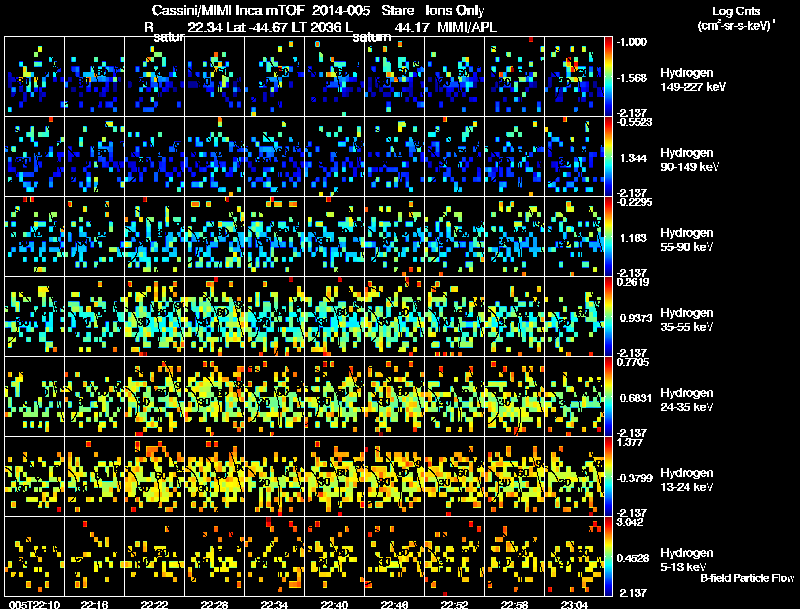The height and width of the screenshot is (609, 800).
Task: Select the 'Hydrogen 55-90 keV' row label
Action: [687, 240]
